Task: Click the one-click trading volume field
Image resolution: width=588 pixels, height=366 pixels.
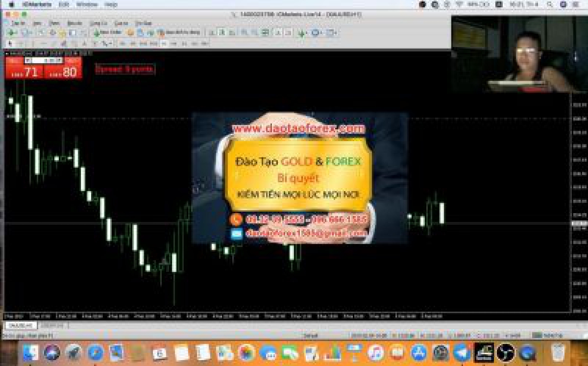Action: click(44, 60)
